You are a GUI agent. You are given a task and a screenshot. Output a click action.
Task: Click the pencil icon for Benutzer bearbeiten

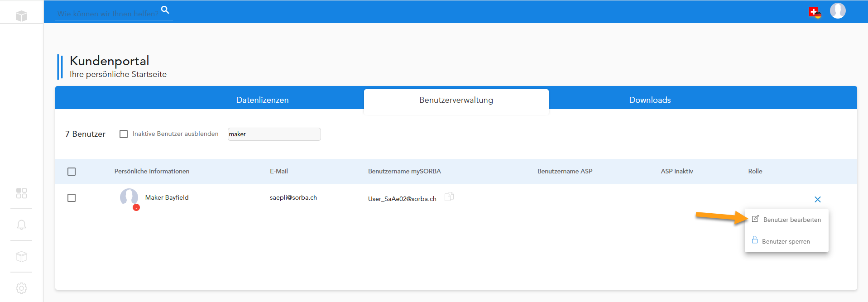755,219
